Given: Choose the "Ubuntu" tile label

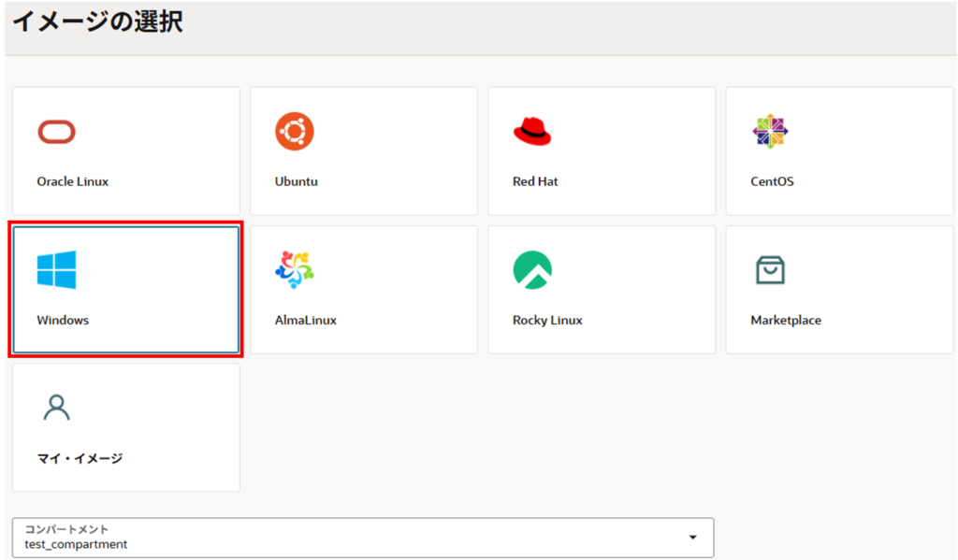Looking at the screenshot, I should [297, 181].
